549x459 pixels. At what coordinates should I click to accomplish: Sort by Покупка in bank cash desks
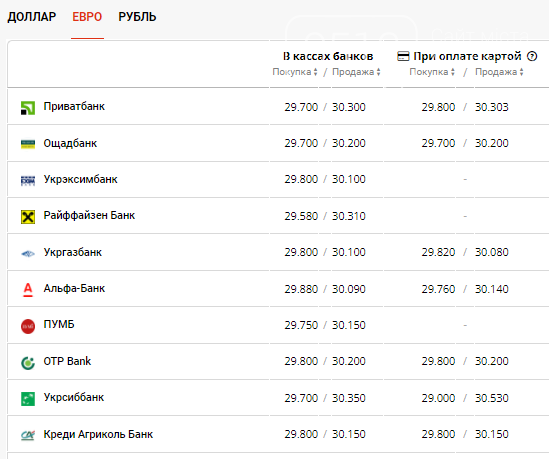tap(295, 72)
